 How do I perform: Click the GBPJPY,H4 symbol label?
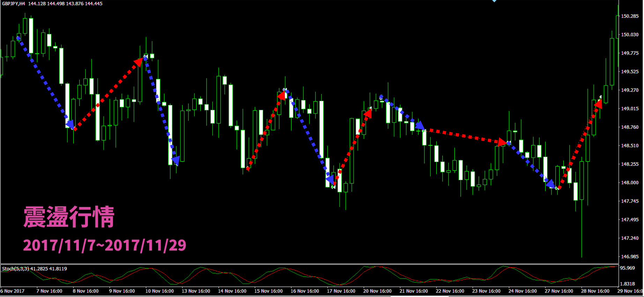tap(14, 3)
